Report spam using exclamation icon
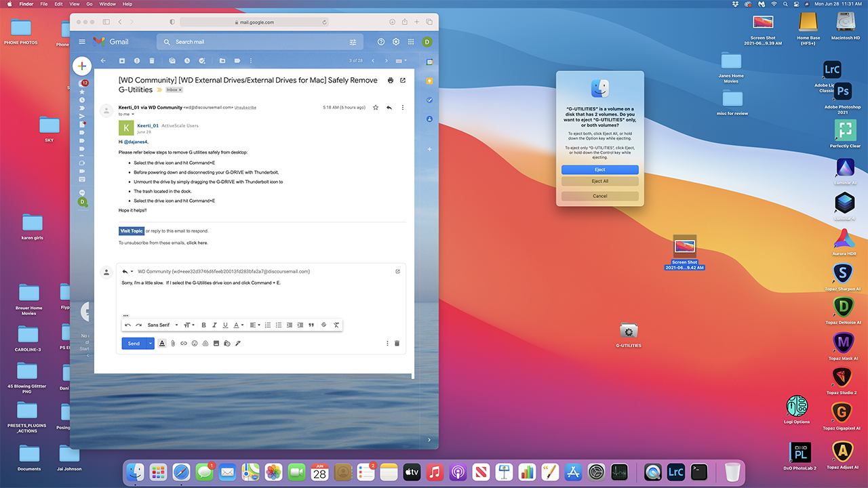Viewport: 868px width, 488px height. tap(137, 61)
